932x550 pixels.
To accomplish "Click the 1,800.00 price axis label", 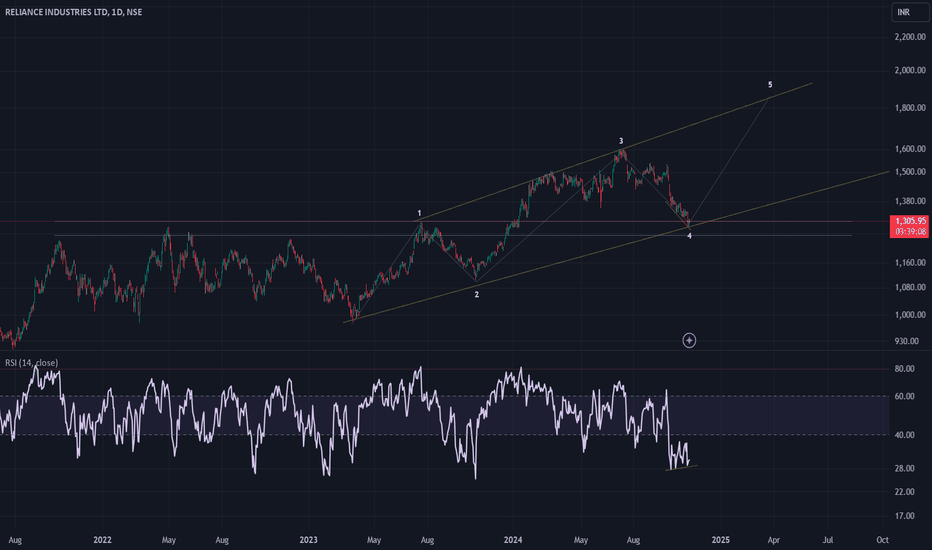I will 910,108.
